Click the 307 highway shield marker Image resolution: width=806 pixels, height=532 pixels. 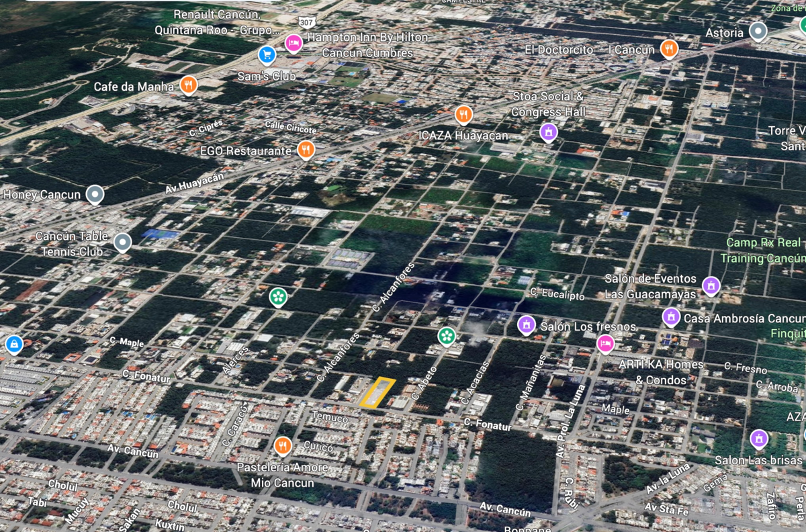click(307, 22)
